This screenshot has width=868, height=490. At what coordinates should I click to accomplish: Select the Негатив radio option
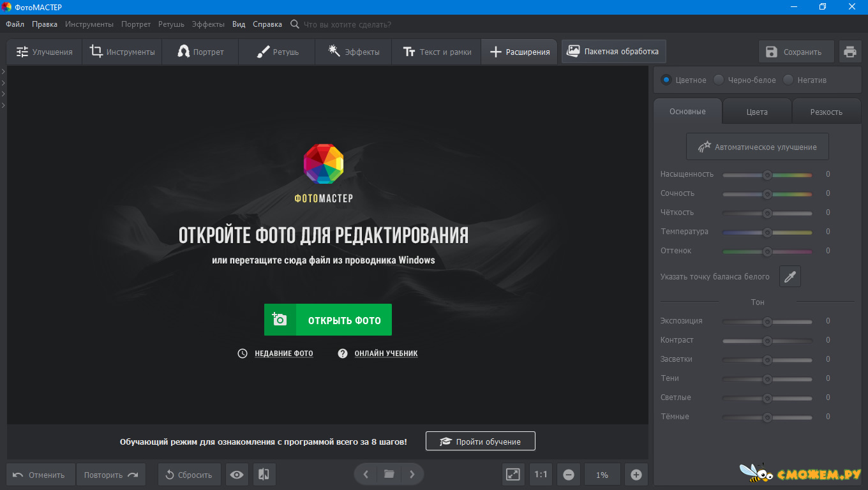tap(805, 80)
